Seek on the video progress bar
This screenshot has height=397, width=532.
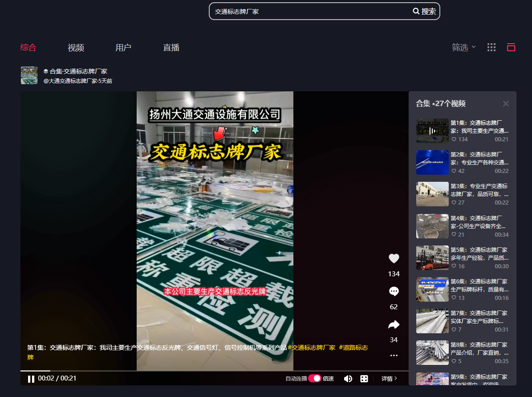(x=215, y=371)
